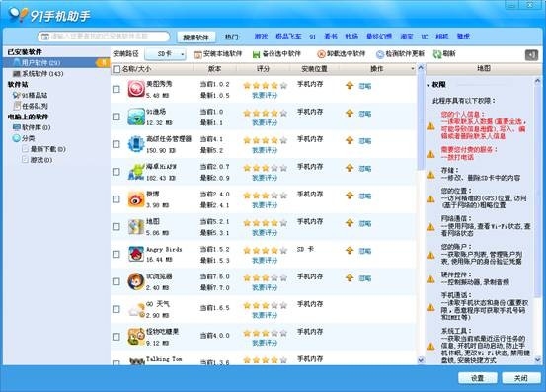Click the 地图 app icon

click(136, 227)
